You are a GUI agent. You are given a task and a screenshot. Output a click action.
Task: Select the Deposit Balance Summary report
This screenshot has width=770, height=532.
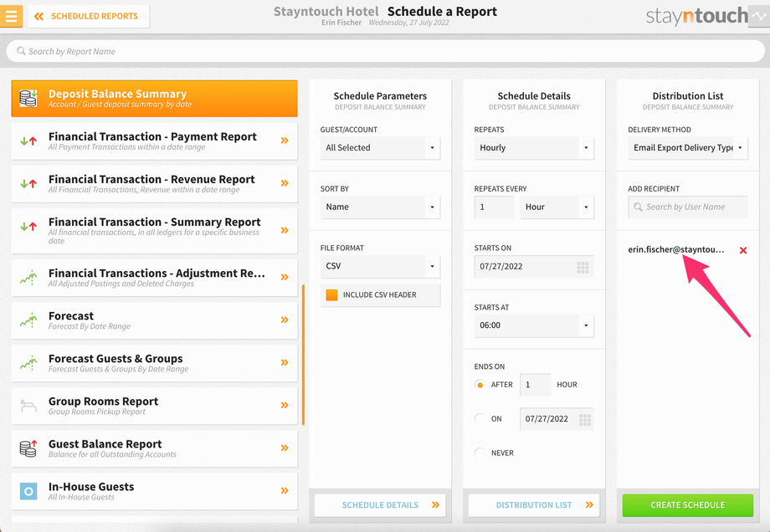tap(154, 98)
